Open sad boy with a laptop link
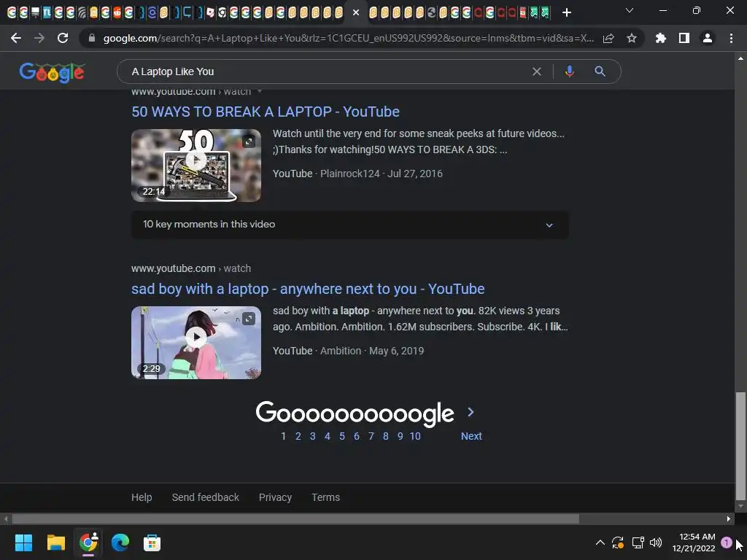 308,289
